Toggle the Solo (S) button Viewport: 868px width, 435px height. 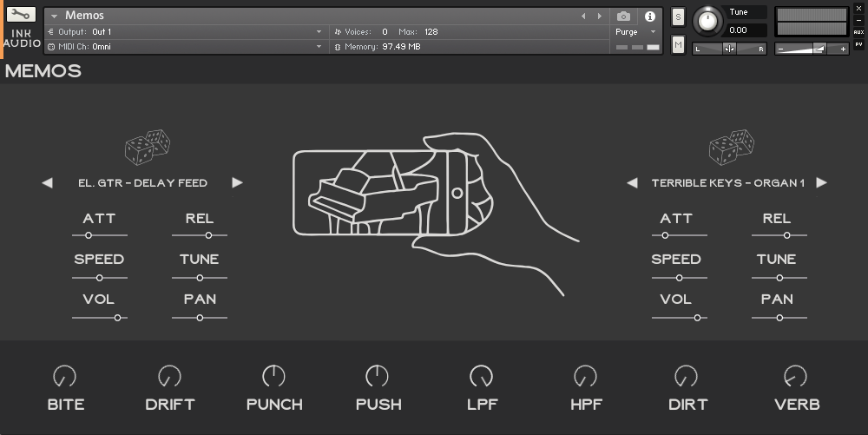678,17
